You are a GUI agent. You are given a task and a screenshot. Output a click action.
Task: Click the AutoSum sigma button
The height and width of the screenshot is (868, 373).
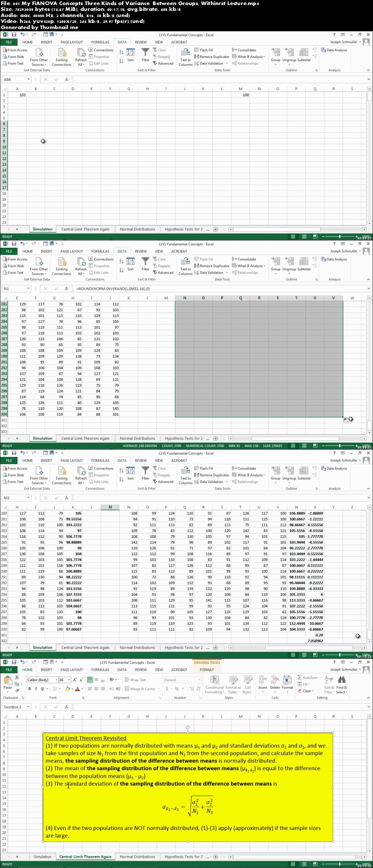(307, 678)
